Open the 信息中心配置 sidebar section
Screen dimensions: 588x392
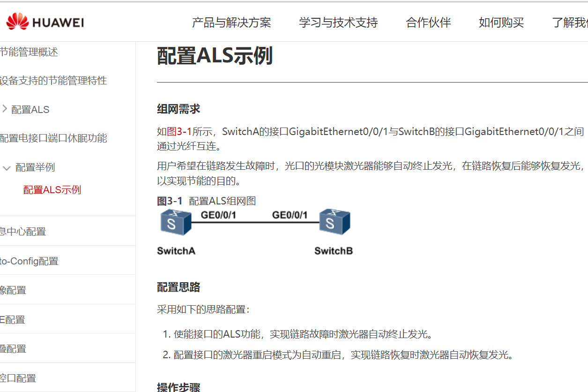tap(23, 232)
